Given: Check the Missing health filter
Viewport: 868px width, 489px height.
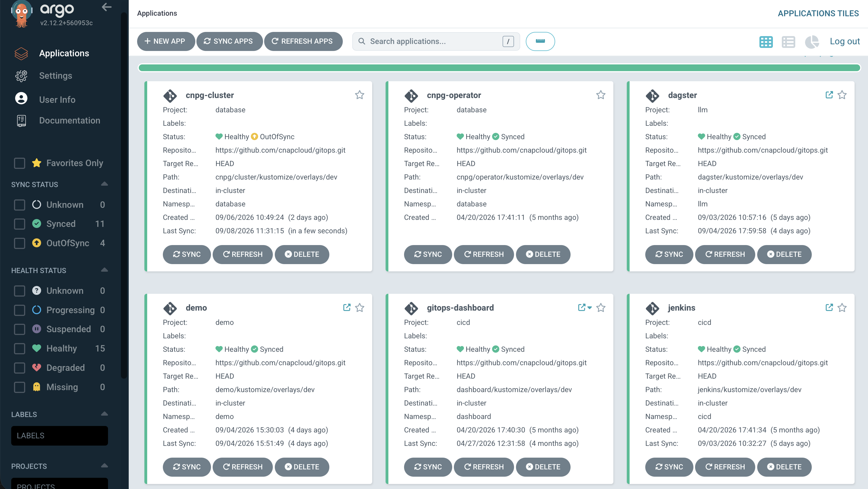Looking at the screenshot, I should 20,387.
